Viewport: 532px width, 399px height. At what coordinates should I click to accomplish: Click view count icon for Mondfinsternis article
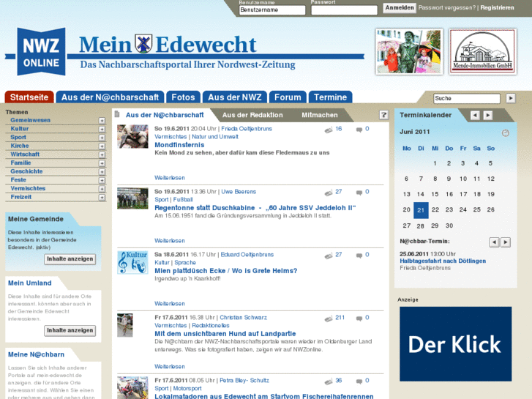point(329,130)
